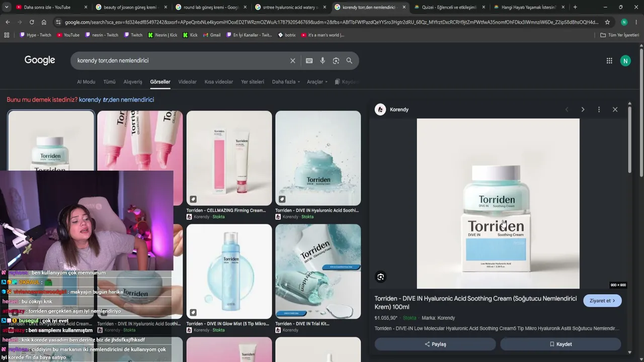Open the Tüm Yer İşaretleri folder
644x362 pixels.
coord(620,35)
